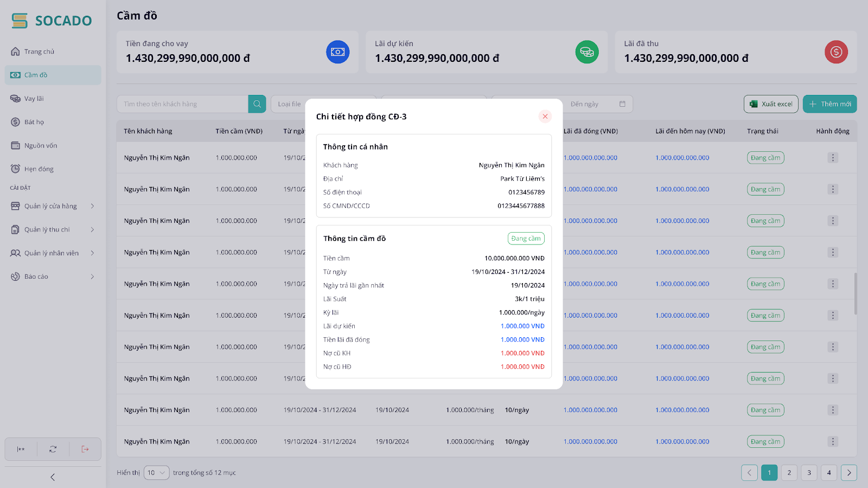
Task: Collapse the sidebar with the left chevron
Action: pyautogui.click(x=53, y=477)
